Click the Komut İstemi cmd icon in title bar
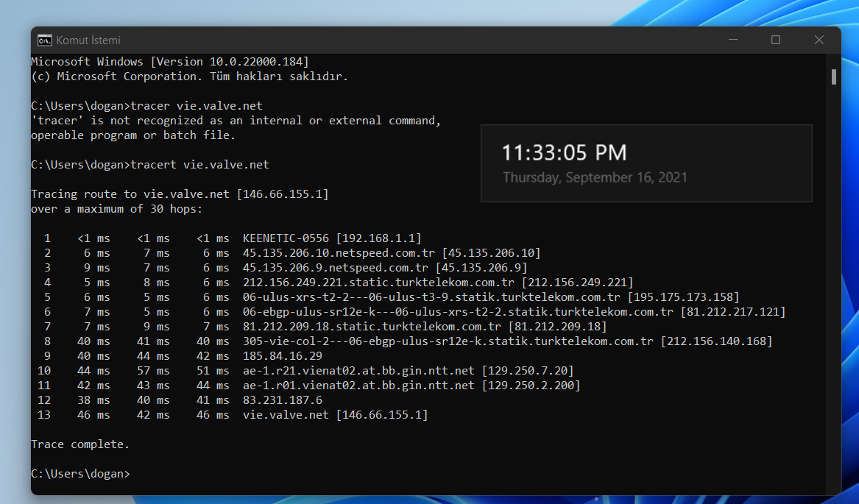Screen dimensions: 859x504 [x=44, y=40]
